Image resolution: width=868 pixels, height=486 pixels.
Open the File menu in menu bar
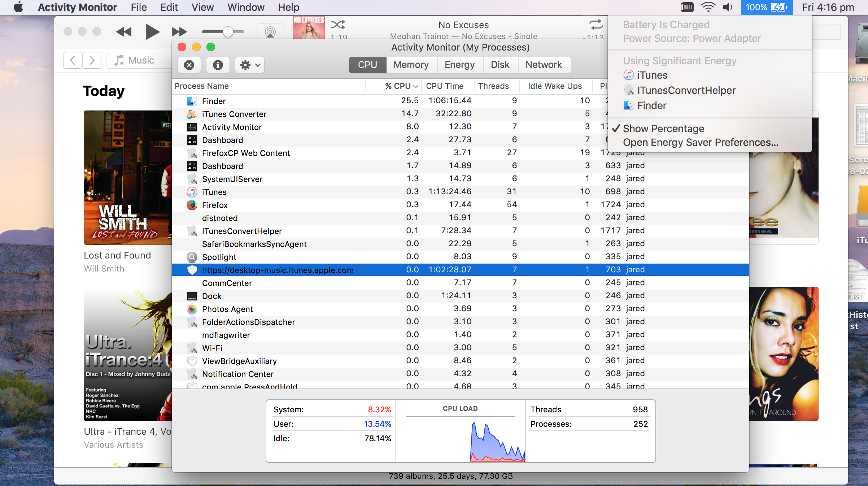pyautogui.click(x=139, y=7)
